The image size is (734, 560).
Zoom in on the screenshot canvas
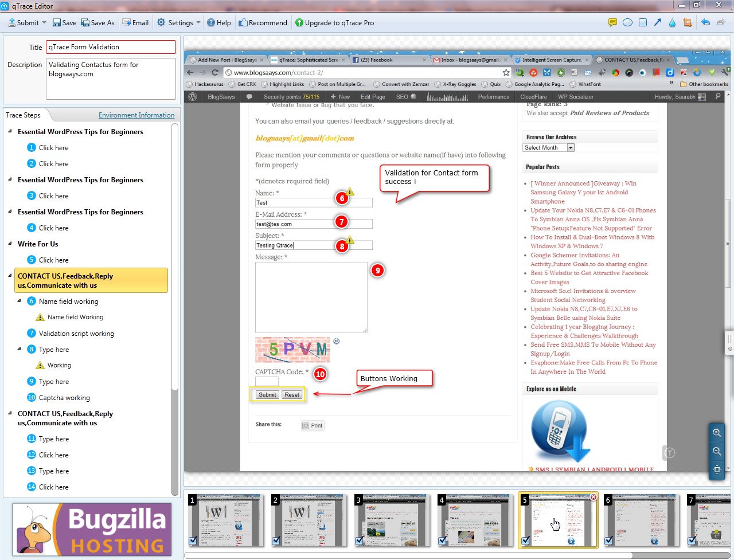(x=717, y=433)
